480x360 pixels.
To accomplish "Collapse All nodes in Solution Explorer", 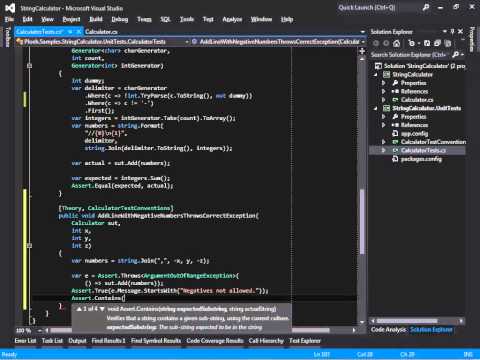I will [437, 43].
